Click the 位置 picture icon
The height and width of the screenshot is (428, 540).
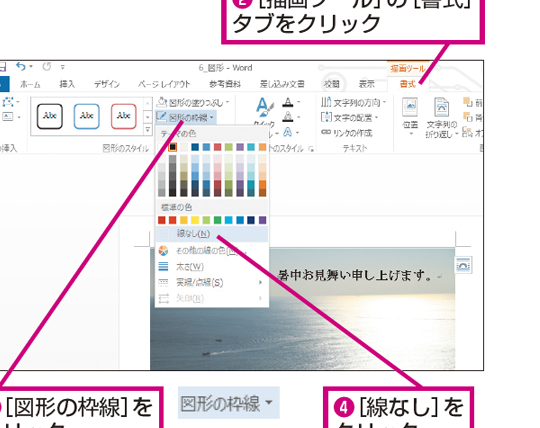[410, 107]
